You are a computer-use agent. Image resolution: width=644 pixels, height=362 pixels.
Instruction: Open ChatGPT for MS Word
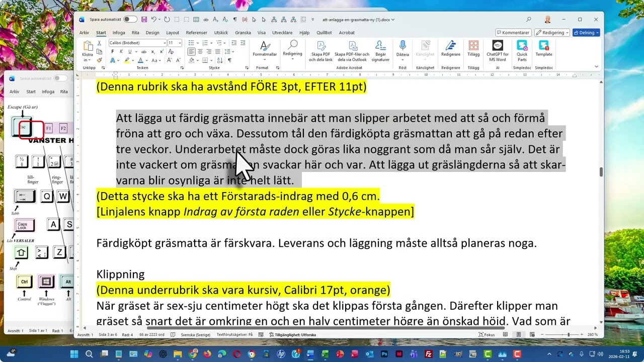coord(497,51)
